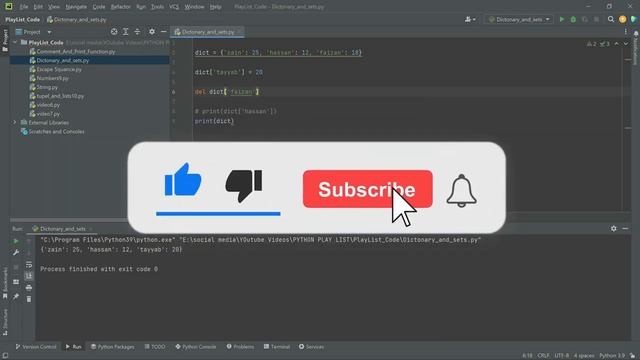Open the TODO tool window

point(155,347)
